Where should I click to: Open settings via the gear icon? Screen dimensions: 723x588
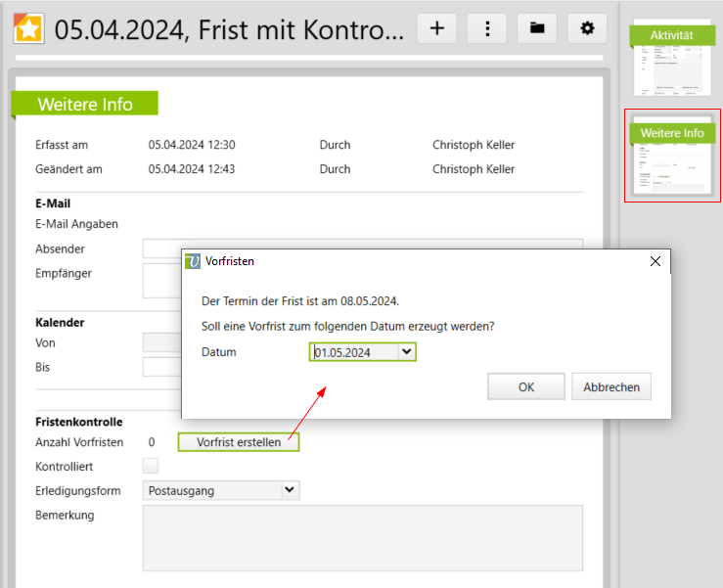(587, 28)
